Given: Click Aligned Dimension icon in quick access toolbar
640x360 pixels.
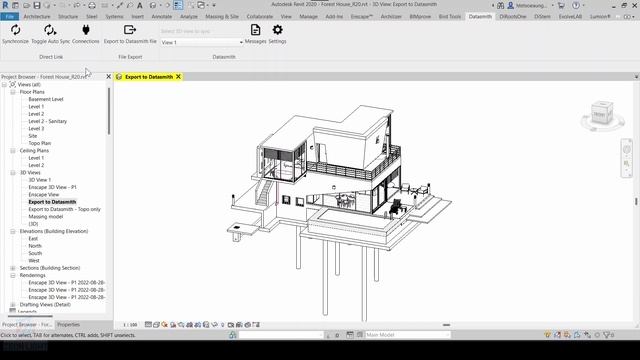Looking at the screenshot, I should pos(120,6).
